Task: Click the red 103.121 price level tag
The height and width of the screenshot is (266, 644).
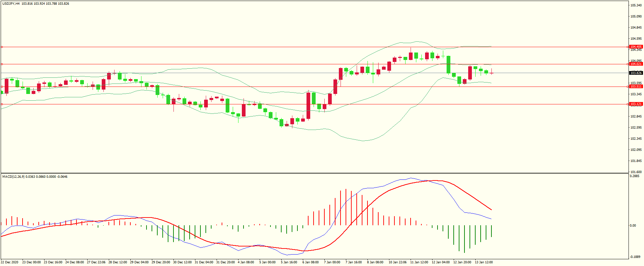Action: click(x=636, y=104)
